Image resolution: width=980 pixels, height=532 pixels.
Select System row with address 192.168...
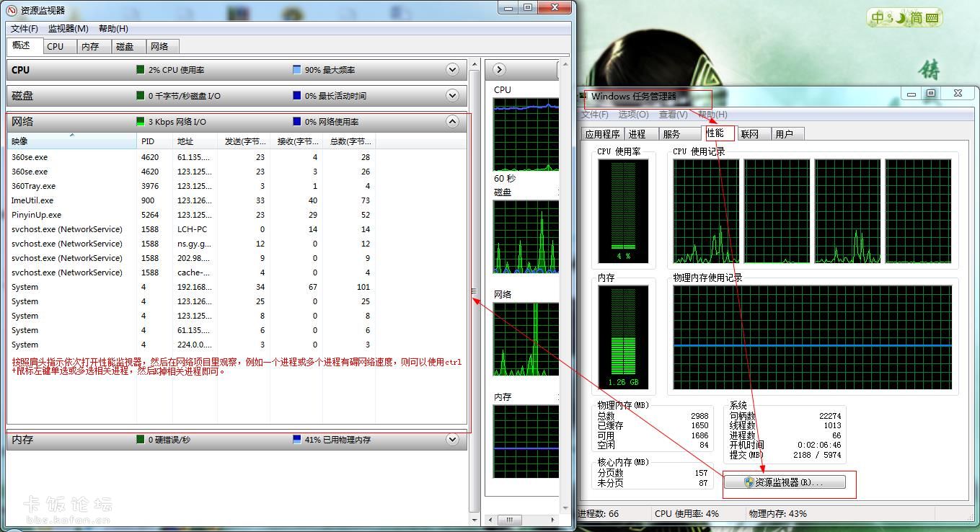(x=191, y=287)
